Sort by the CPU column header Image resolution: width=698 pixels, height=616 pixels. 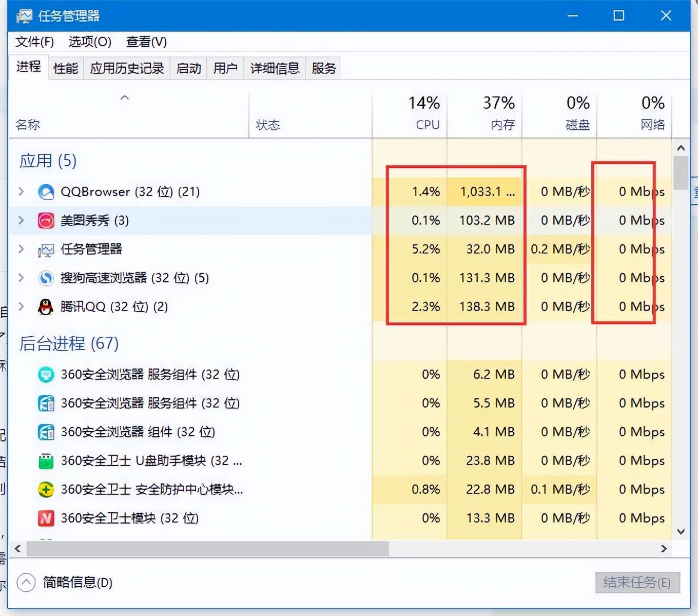410,115
